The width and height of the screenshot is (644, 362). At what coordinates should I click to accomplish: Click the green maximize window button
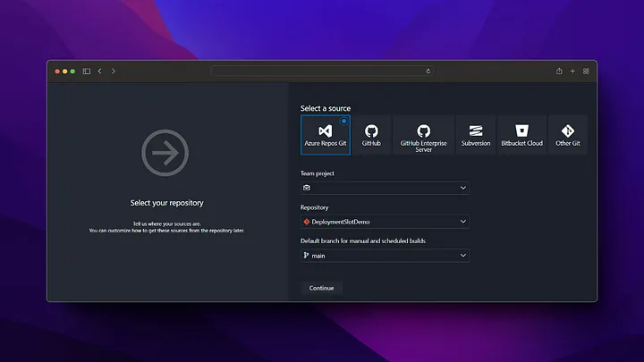click(x=72, y=71)
